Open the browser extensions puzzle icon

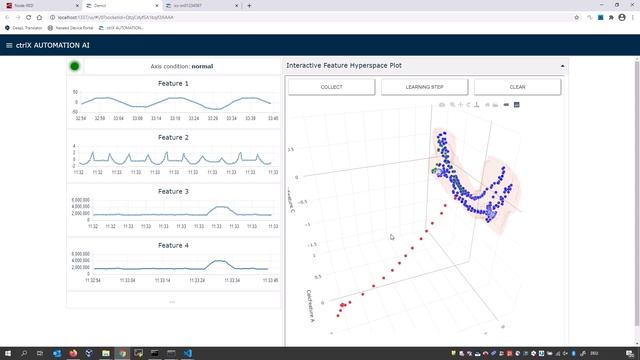point(611,18)
